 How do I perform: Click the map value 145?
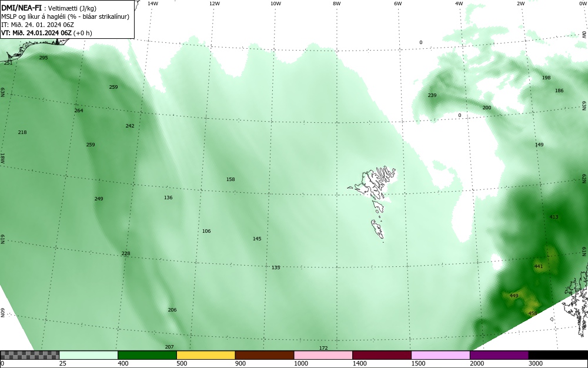click(257, 239)
